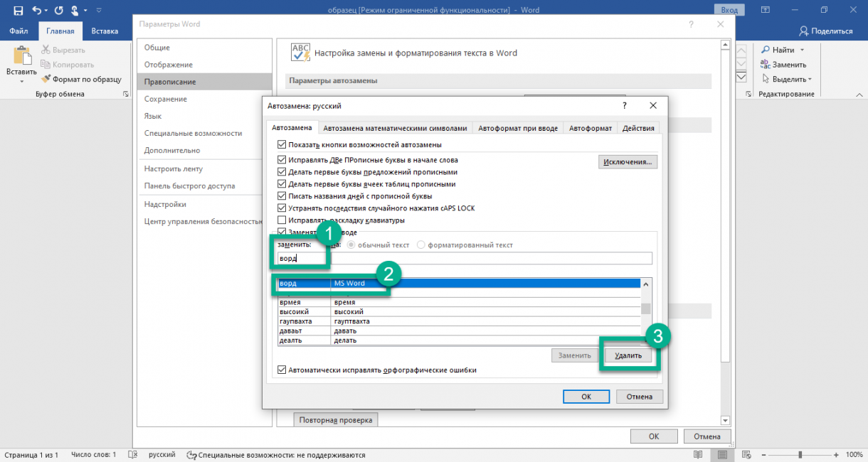Open the AutoCorrect dialog help question mark
The height and width of the screenshot is (462, 868).
[625, 105]
